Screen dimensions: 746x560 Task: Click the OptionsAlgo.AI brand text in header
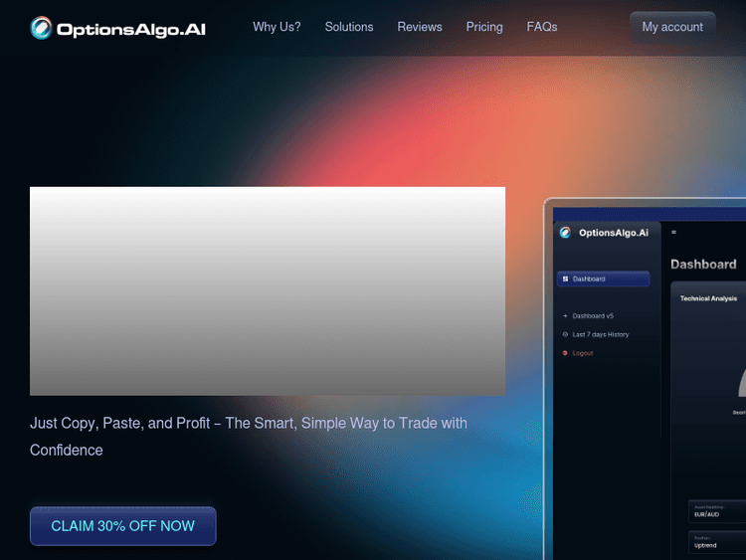131,29
